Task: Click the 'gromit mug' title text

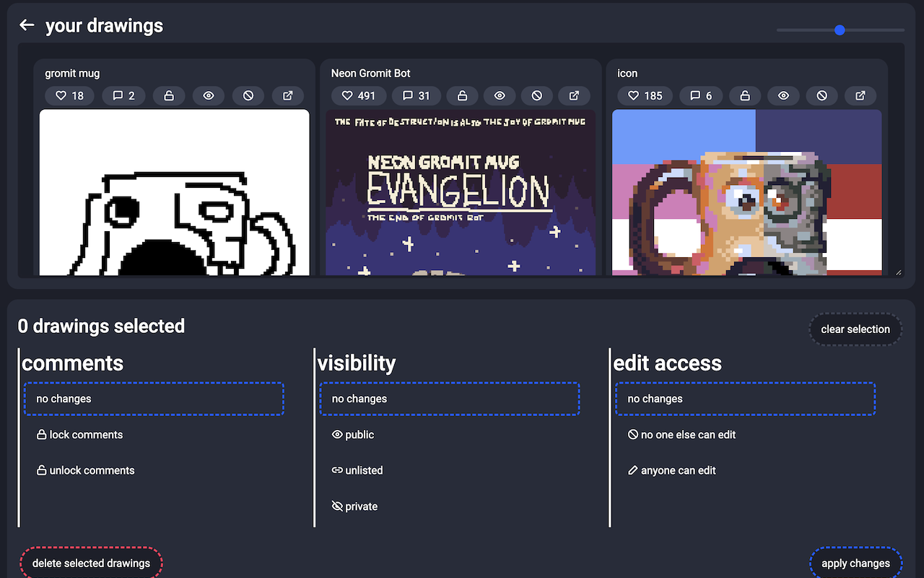Action: pyautogui.click(x=72, y=73)
